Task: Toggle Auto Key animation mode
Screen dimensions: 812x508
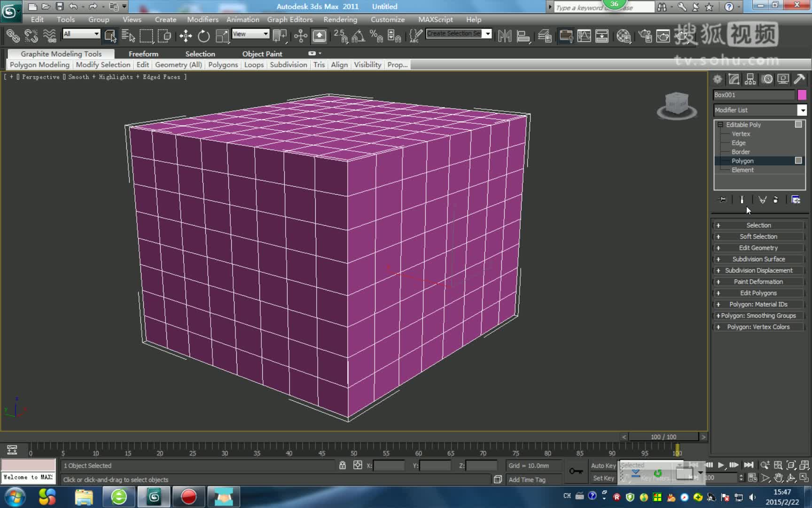Action: pyautogui.click(x=603, y=465)
